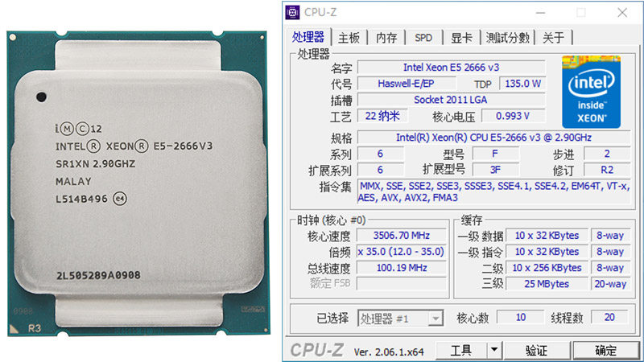Expand the 处理器 #1 selection dropdown
The image size is (644, 362).
click(436, 318)
